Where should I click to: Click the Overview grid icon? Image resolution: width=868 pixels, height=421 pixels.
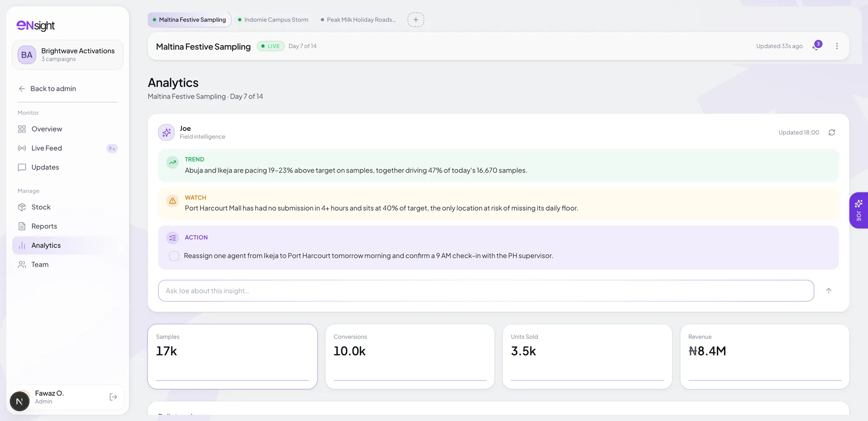pyautogui.click(x=22, y=129)
